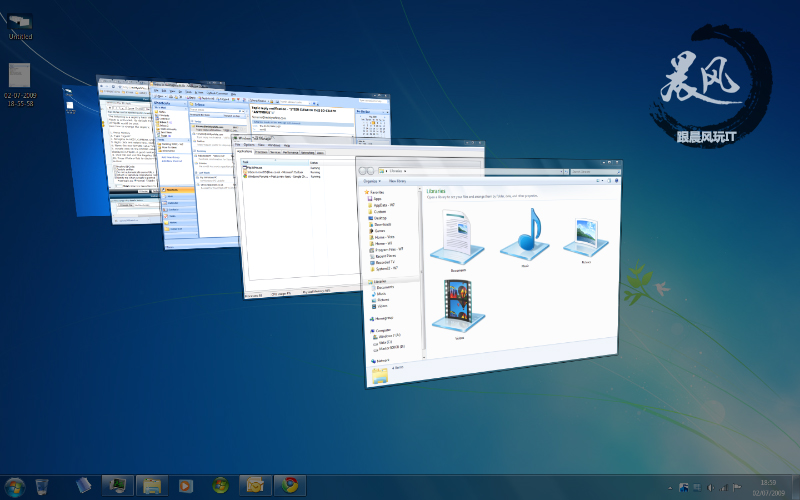Show hidden system tray icons
Screen dimensions: 800x500
click(x=670, y=488)
